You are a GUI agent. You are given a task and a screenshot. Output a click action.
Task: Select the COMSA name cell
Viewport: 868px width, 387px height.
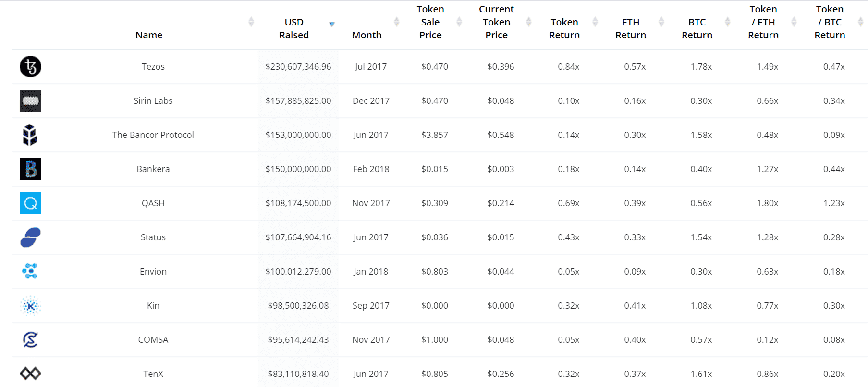[153, 340]
